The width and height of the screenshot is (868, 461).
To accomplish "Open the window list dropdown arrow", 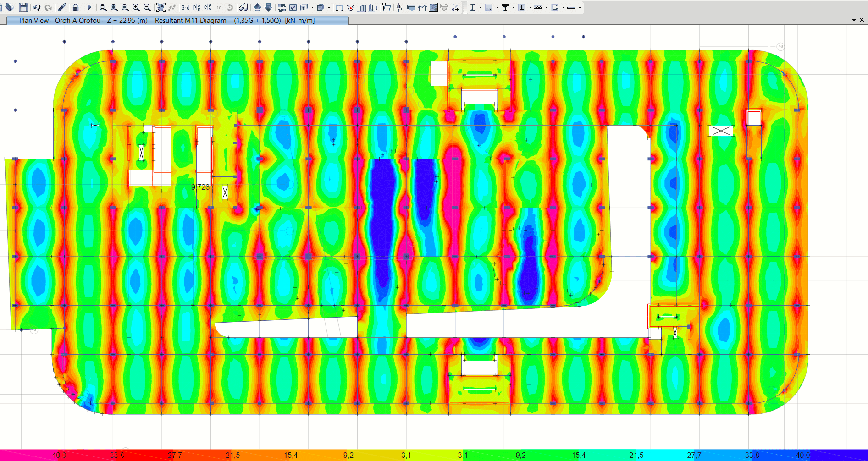I will (x=854, y=20).
